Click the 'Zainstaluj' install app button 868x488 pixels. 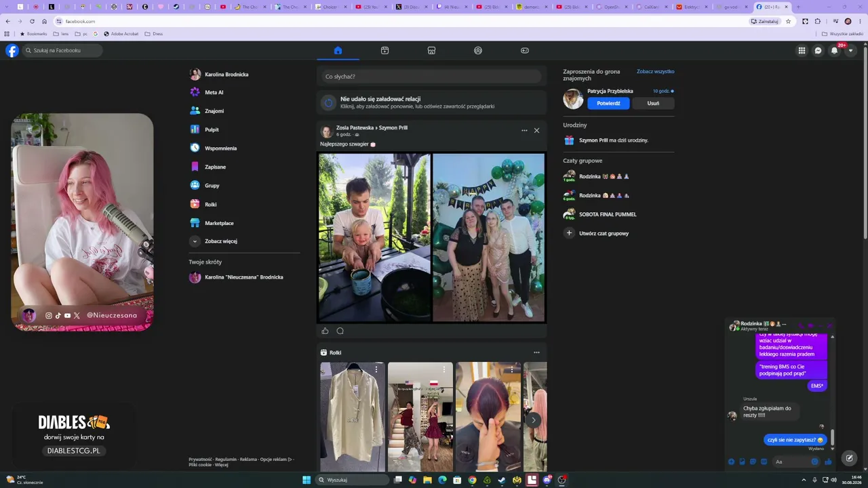[x=765, y=21]
